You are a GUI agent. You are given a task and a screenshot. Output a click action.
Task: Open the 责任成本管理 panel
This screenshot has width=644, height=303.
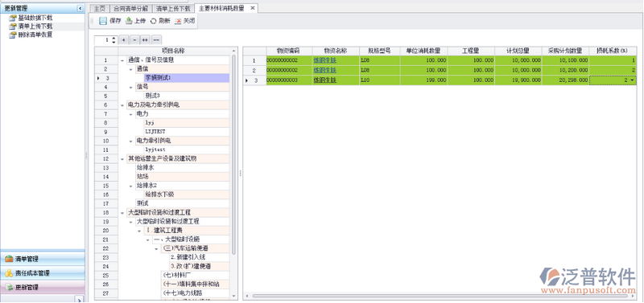43,272
